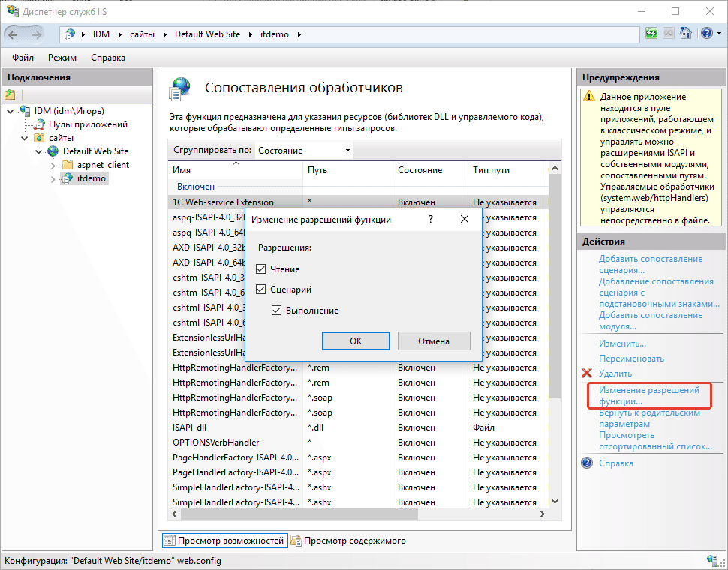Select the Пулы приложений tree icon
This screenshot has height=570, width=728.
tap(39, 124)
